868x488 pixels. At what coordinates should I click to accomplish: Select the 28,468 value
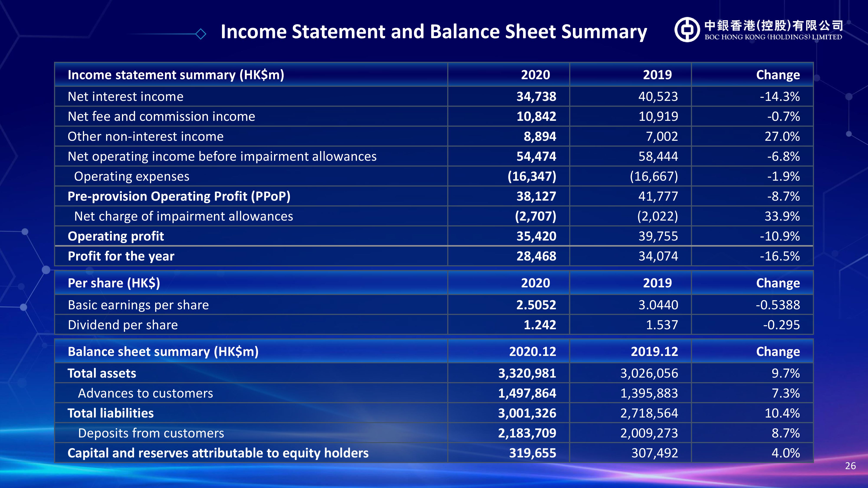(536, 256)
